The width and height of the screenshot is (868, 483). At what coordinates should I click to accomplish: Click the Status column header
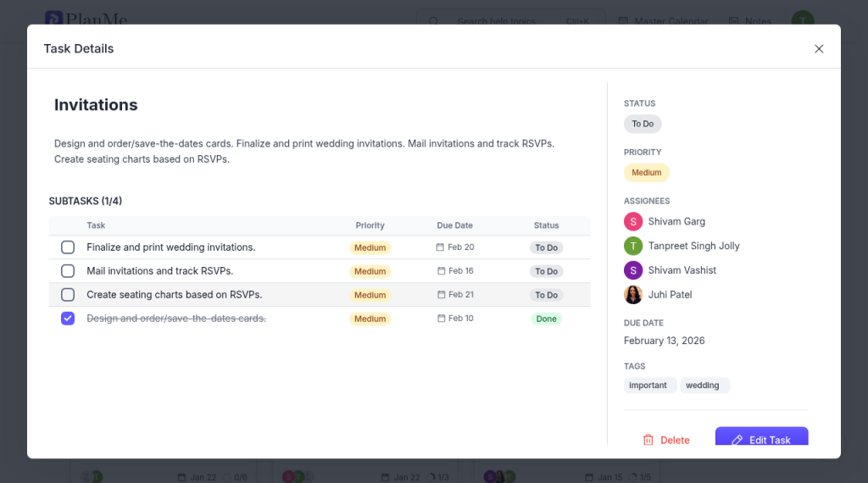point(547,225)
